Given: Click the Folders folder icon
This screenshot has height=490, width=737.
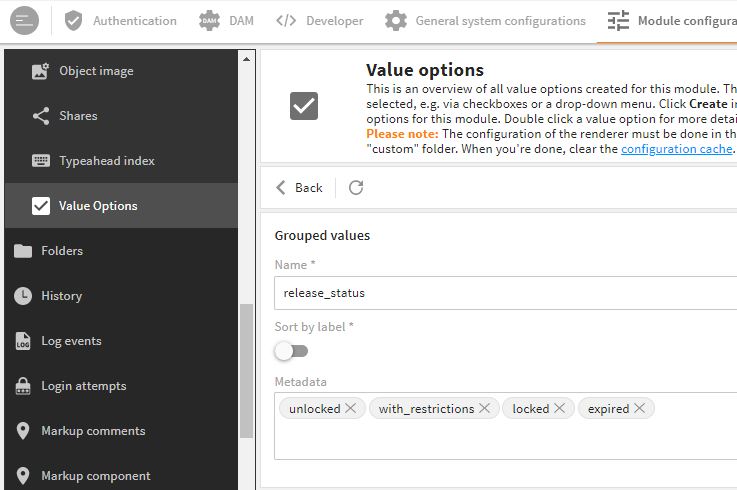Looking at the screenshot, I should (x=23, y=251).
